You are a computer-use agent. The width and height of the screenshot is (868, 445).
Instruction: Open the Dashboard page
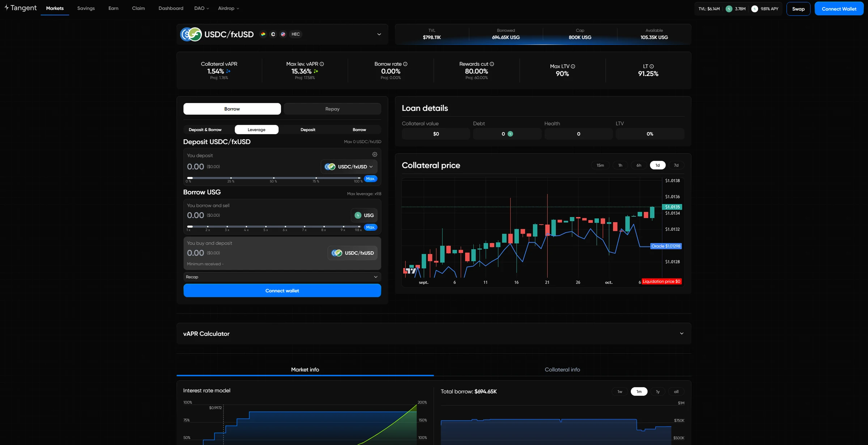(x=171, y=8)
